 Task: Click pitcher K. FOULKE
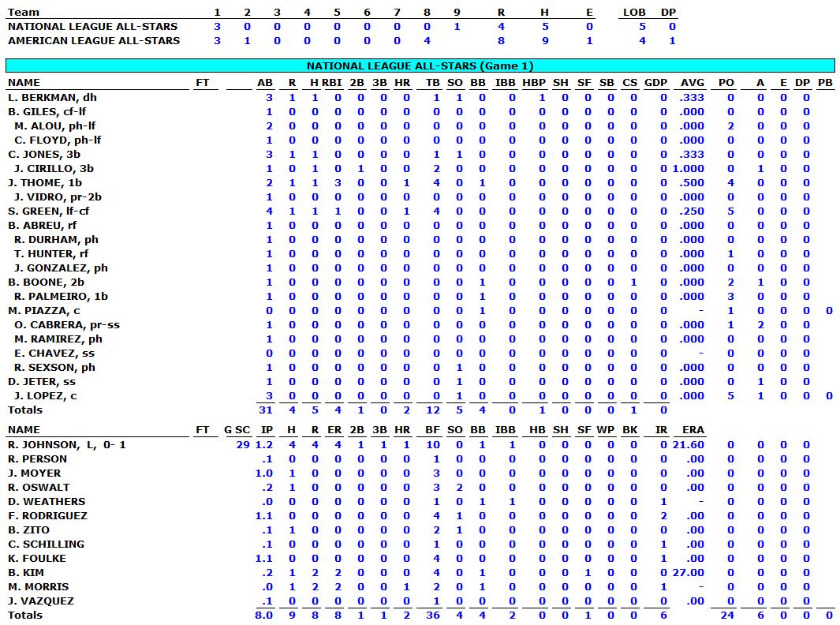[x=37, y=559]
